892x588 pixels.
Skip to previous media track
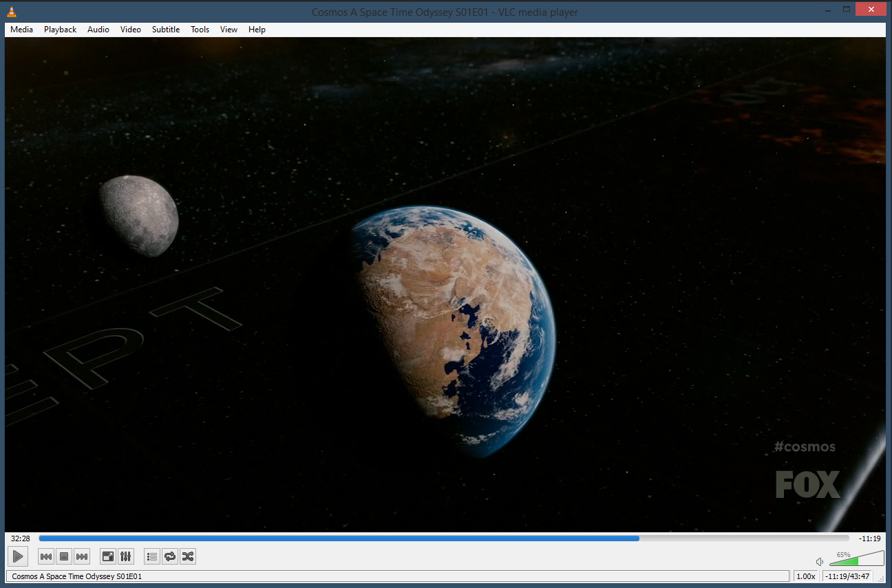tap(46, 556)
